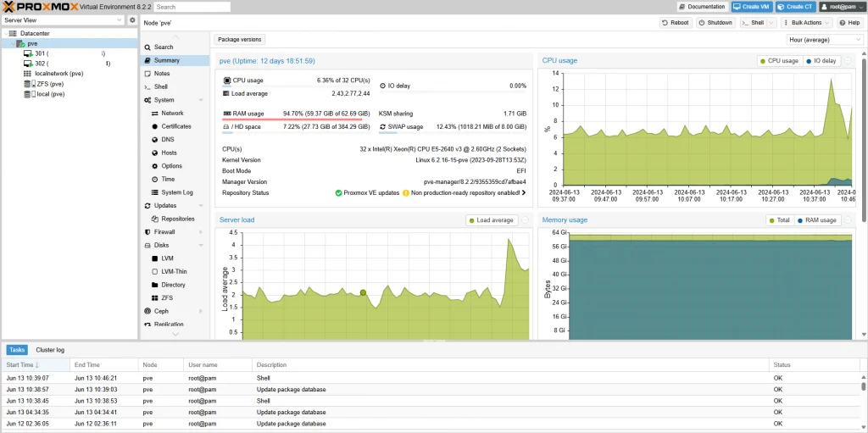Toggle the RAM usage legend series
Image resolution: width=868 pixels, height=433 pixels.
pyautogui.click(x=815, y=220)
